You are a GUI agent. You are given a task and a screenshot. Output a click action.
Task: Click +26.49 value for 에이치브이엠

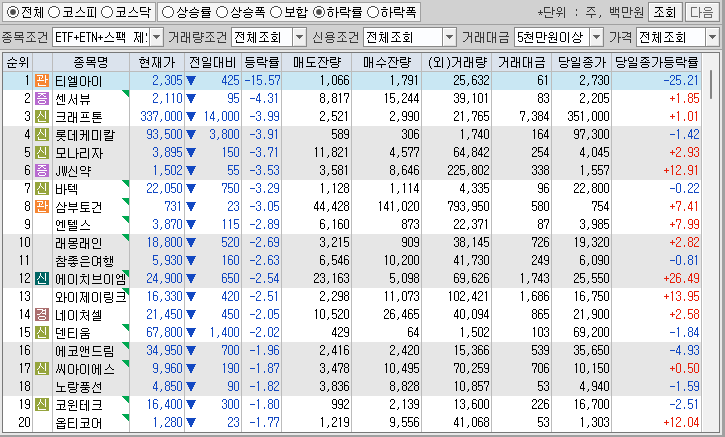coord(681,278)
